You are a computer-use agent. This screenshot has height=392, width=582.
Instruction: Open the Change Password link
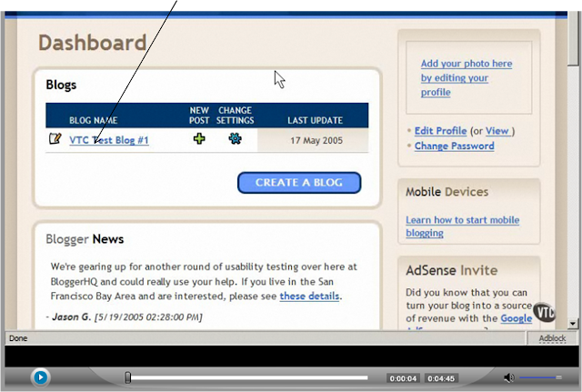pyautogui.click(x=455, y=146)
